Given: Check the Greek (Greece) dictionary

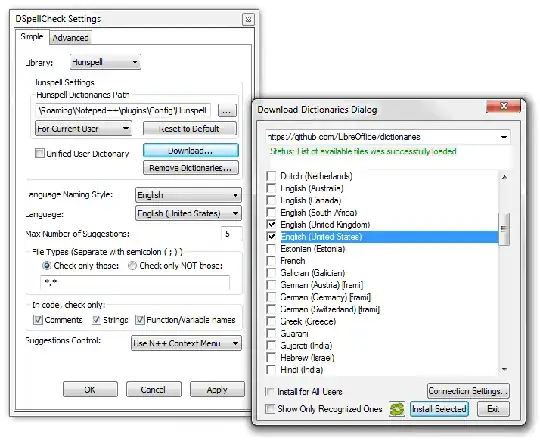Looking at the screenshot, I should (271, 322).
